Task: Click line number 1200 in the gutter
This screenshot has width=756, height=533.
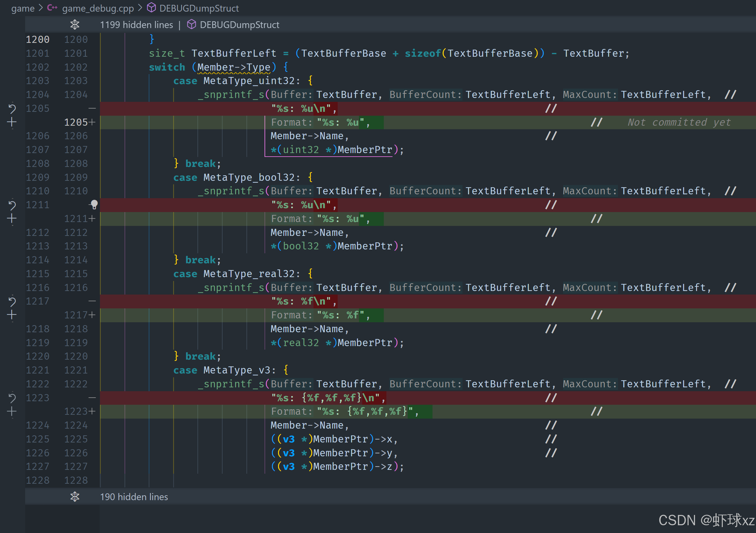Action: (x=37, y=40)
